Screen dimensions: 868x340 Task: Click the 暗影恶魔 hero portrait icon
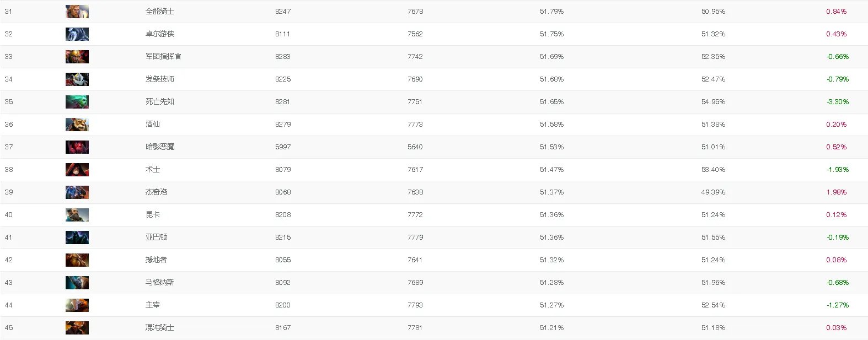[x=77, y=147]
